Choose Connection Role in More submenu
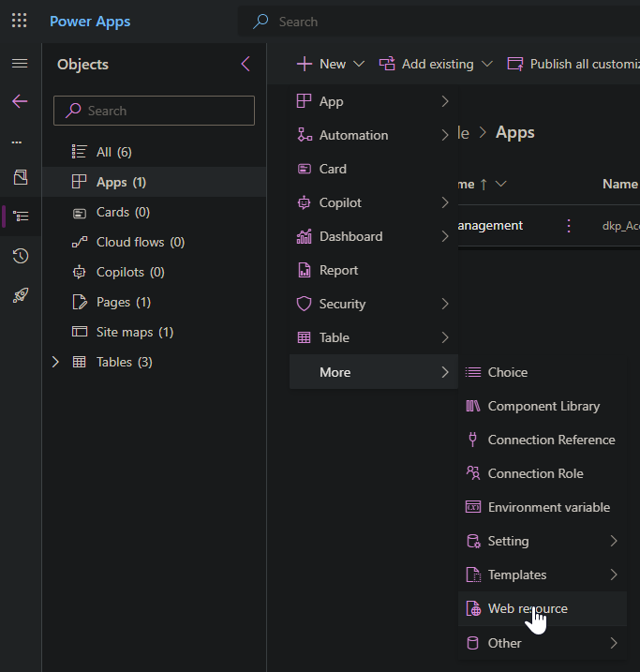 pyautogui.click(x=543, y=473)
